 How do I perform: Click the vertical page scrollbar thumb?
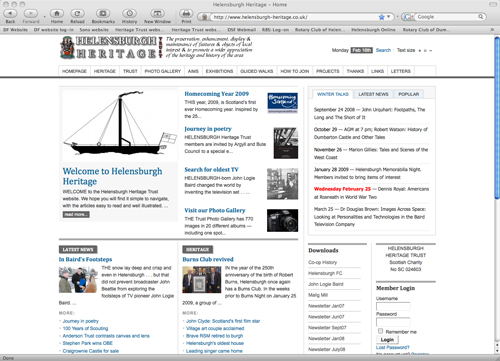point(497,118)
